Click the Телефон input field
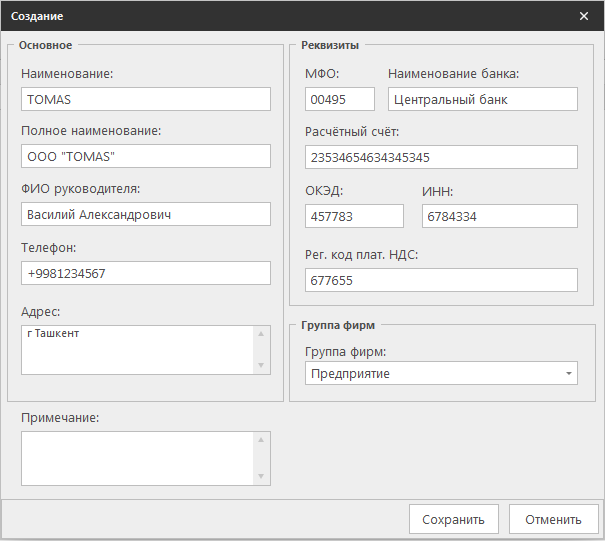605x541 pixels. (145, 273)
